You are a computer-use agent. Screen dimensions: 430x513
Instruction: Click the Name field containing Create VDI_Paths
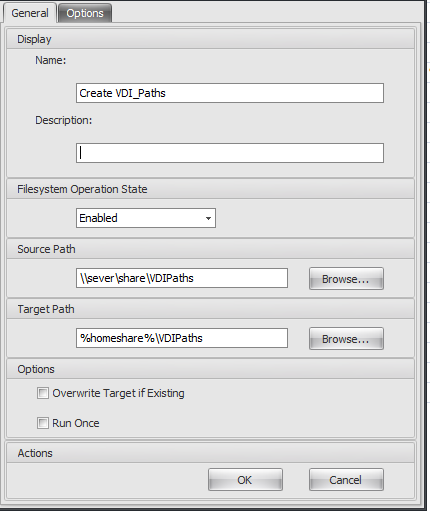point(230,93)
